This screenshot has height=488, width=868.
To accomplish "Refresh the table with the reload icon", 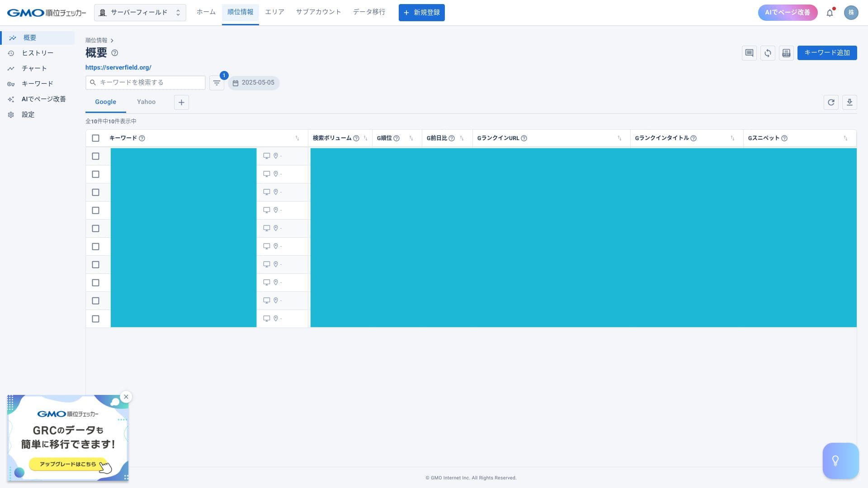I will pyautogui.click(x=831, y=102).
